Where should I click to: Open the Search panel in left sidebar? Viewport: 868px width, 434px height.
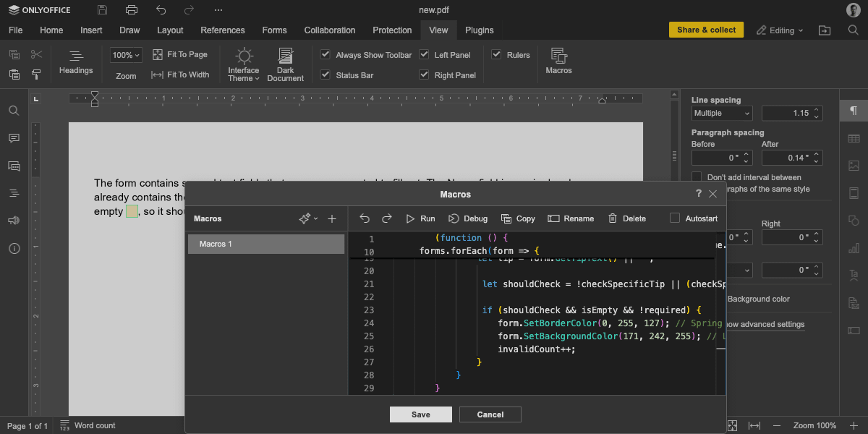(x=14, y=111)
